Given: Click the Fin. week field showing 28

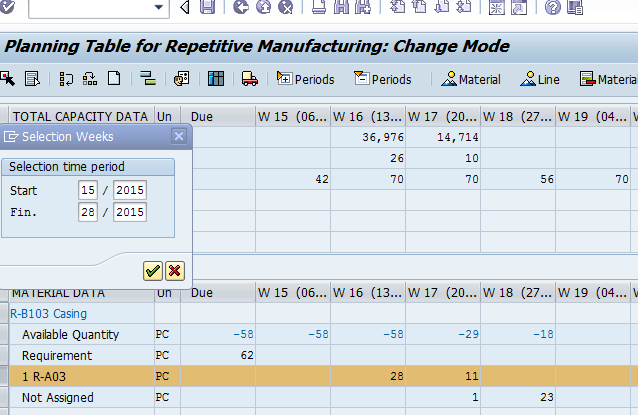Looking at the screenshot, I should tap(88, 212).
